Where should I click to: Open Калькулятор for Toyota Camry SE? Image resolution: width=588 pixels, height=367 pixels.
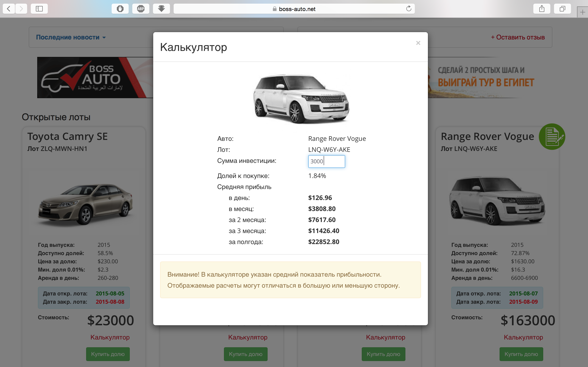pyautogui.click(x=110, y=337)
